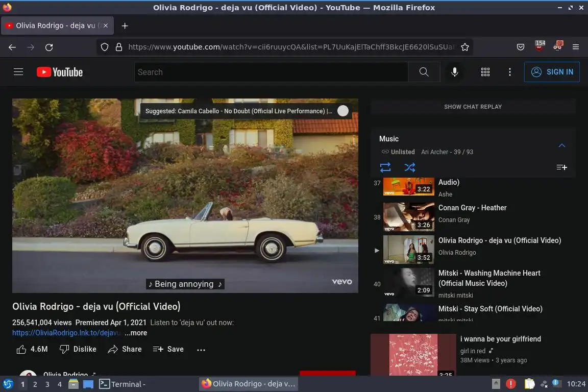
Task: Share the deja vu video
Action: 125,349
